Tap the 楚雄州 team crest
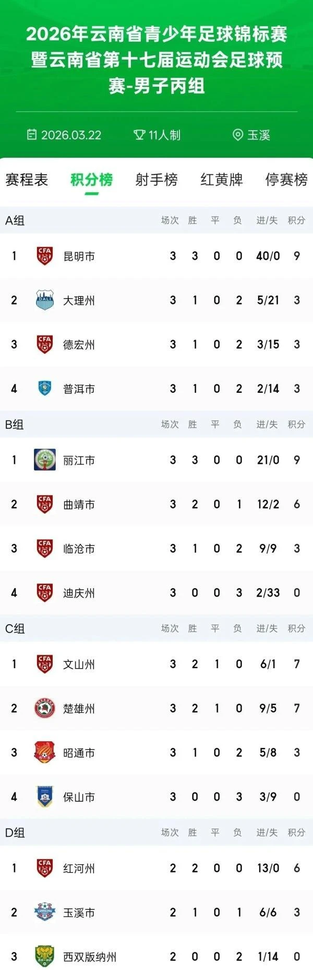Viewport: 313px width, 980px height. click(x=45, y=708)
